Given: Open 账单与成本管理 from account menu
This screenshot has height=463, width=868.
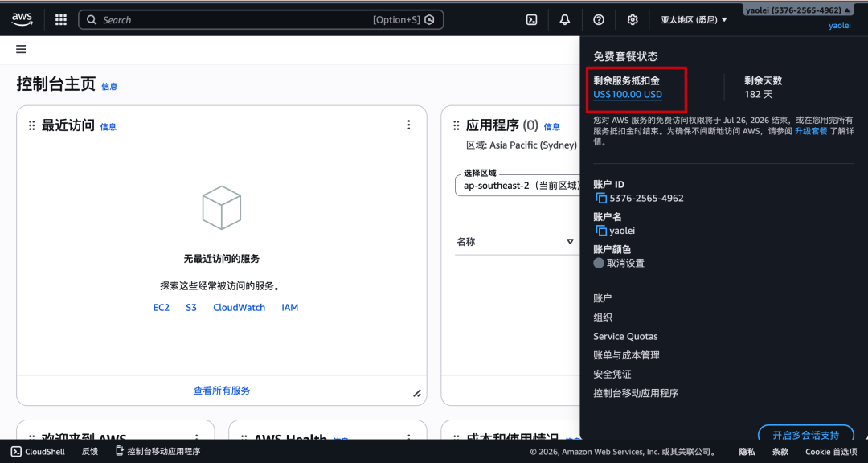Looking at the screenshot, I should (625, 354).
